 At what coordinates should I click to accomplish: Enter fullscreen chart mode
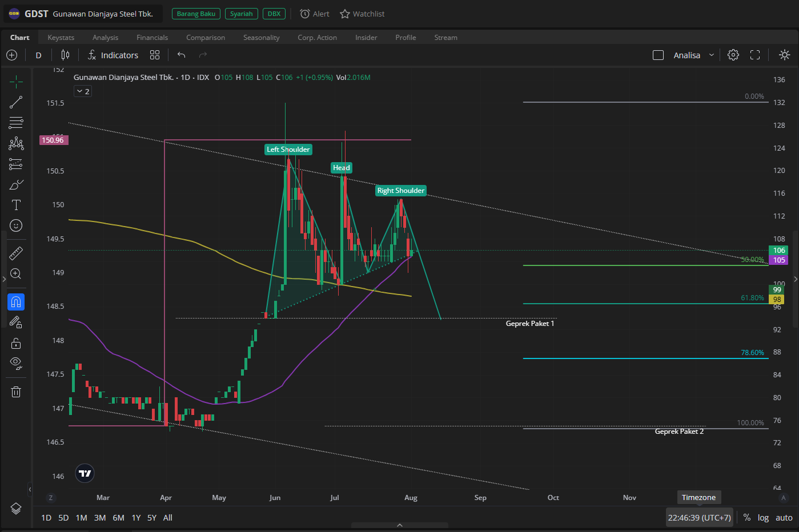755,55
